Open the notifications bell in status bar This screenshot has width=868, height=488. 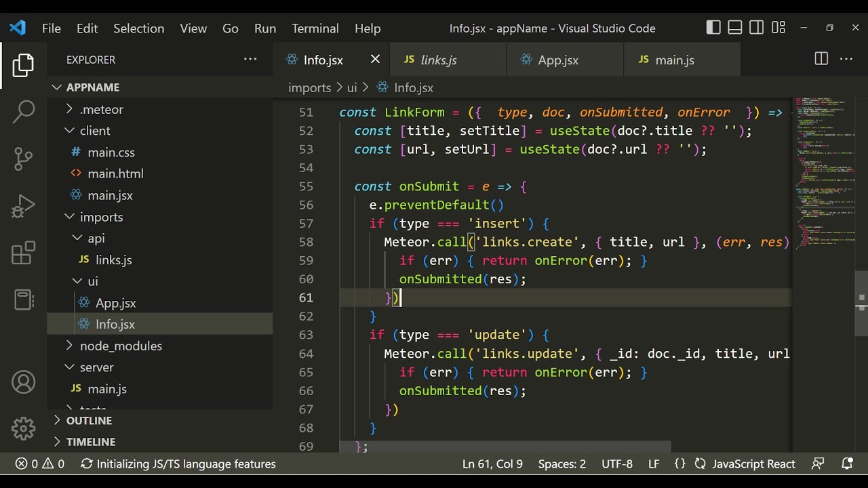pos(847,464)
